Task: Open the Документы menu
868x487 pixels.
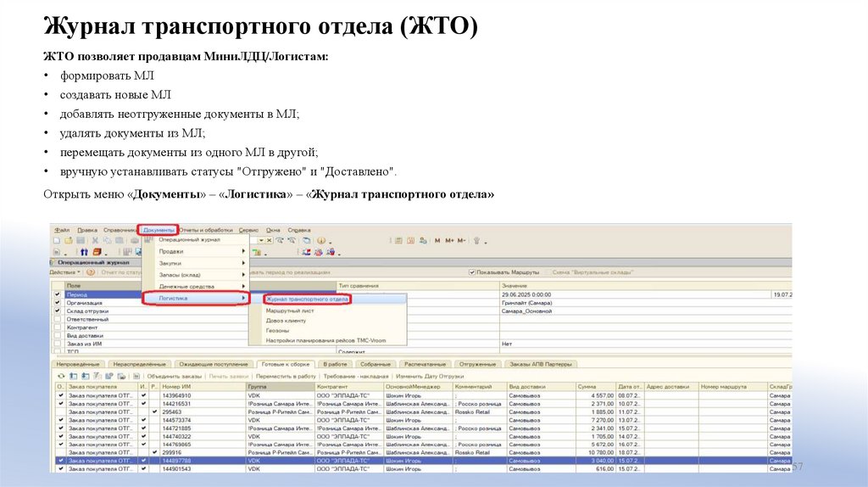Action: tap(159, 230)
